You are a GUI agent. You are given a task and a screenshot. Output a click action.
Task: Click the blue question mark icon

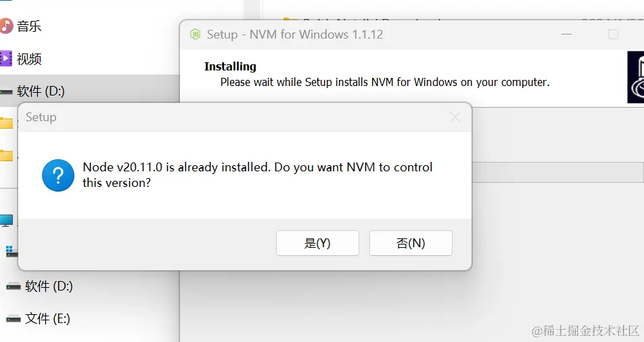coord(58,175)
